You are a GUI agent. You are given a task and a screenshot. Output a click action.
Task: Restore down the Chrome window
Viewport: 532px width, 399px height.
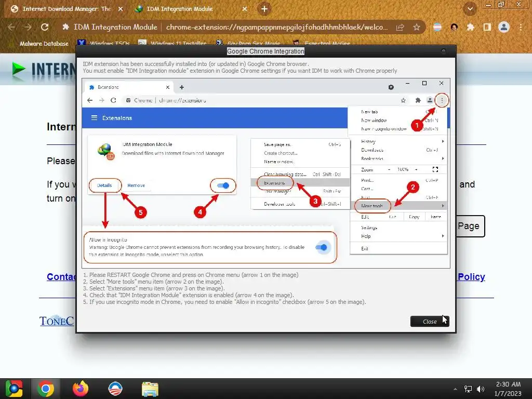click(x=501, y=4)
